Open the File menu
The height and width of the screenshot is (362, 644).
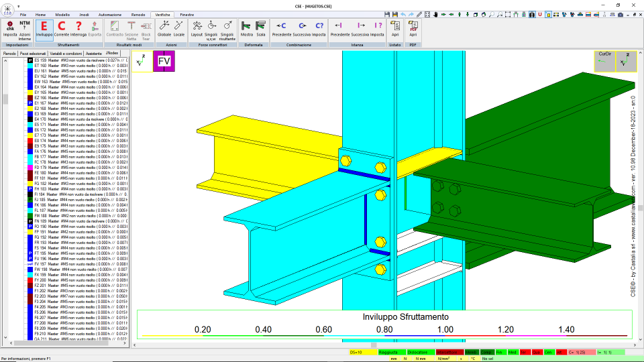click(x=23, y=15)
